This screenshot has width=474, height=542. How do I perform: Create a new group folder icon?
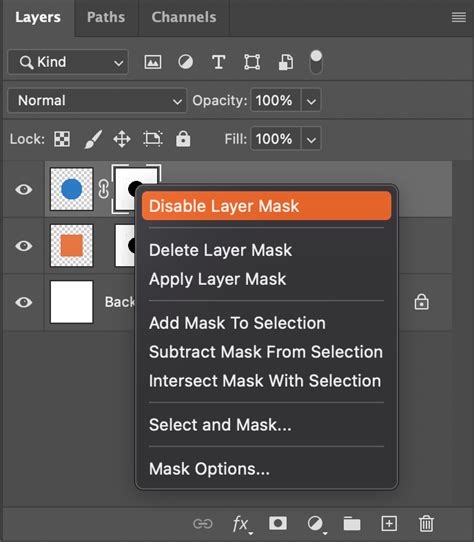(x=352, y=524)
